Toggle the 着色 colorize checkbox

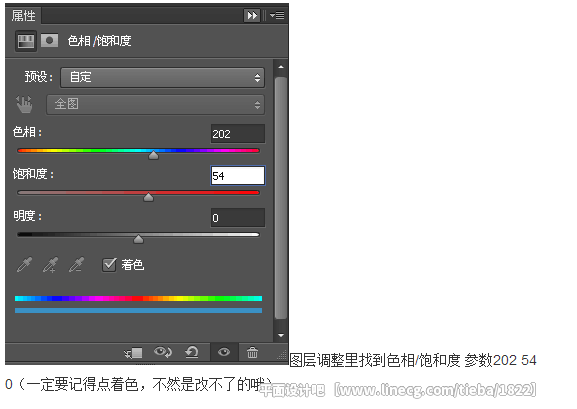click(x=109, y=265)
